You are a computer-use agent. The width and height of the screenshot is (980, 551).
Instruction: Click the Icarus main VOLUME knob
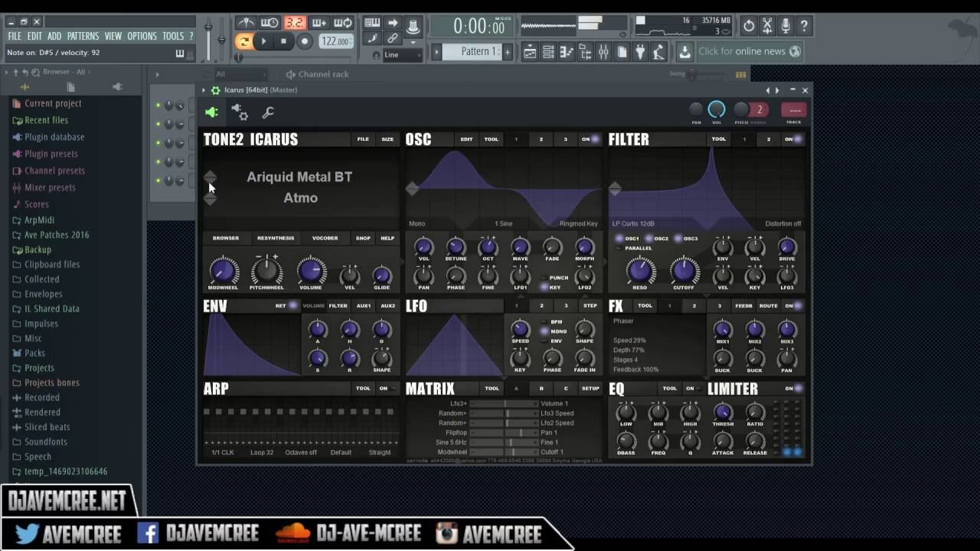[x=310, y=271]
